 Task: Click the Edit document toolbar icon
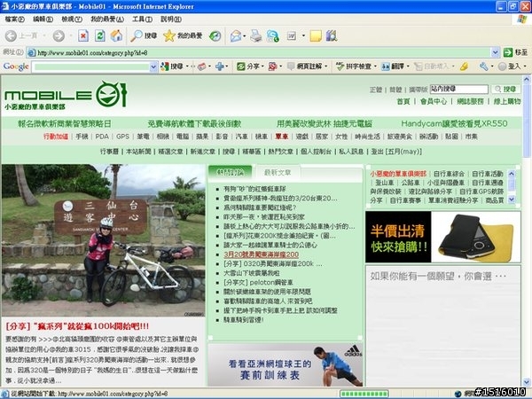point(292,35)
